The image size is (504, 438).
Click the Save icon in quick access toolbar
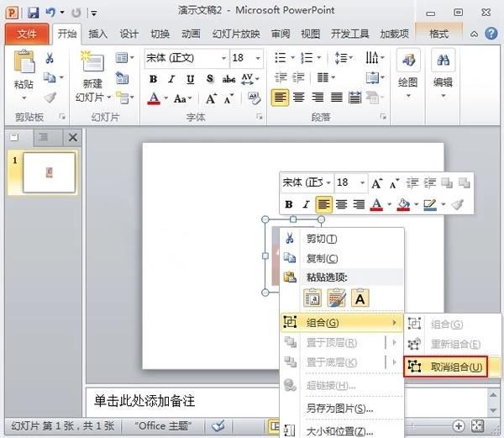click(33, 13)
